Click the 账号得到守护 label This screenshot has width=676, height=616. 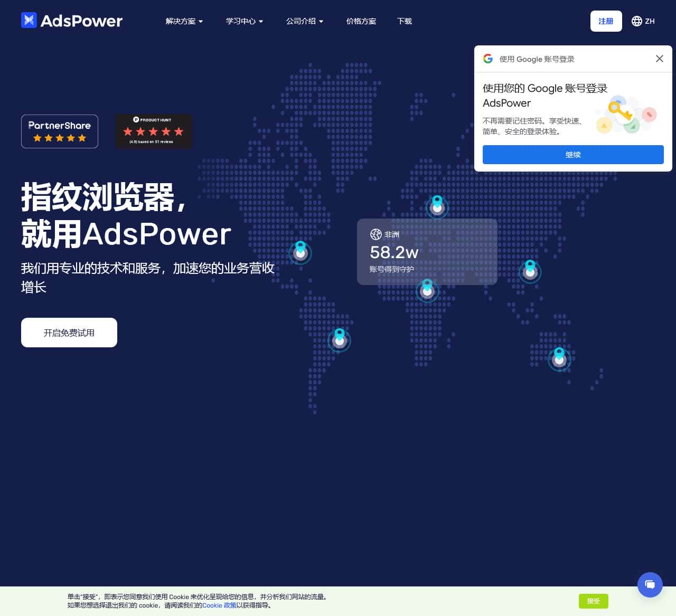(392, 269)
